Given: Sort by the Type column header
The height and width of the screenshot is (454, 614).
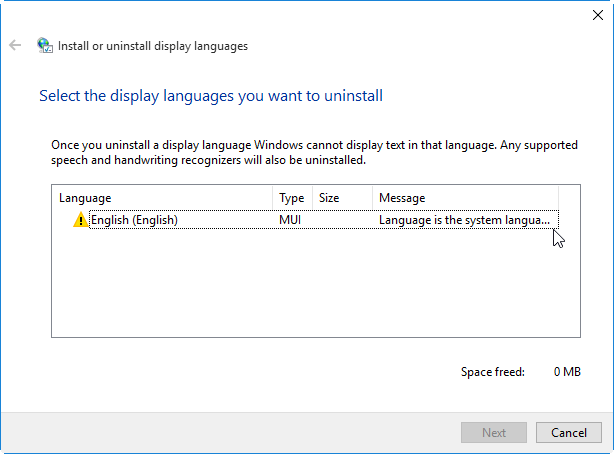Looking at the screenshot, I should coord(293,198).
